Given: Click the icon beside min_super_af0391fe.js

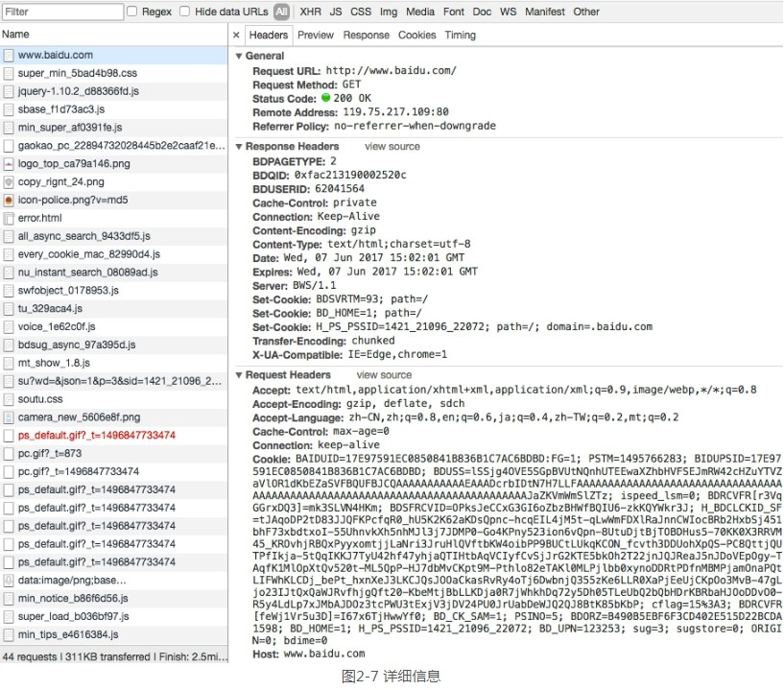Looking at the screenshot, I should (9, 128).
